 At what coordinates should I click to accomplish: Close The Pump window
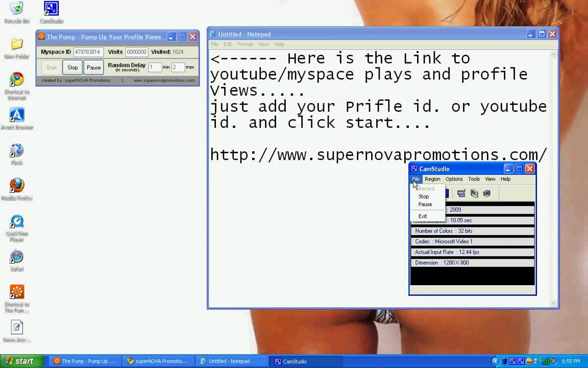coord(193,36)
